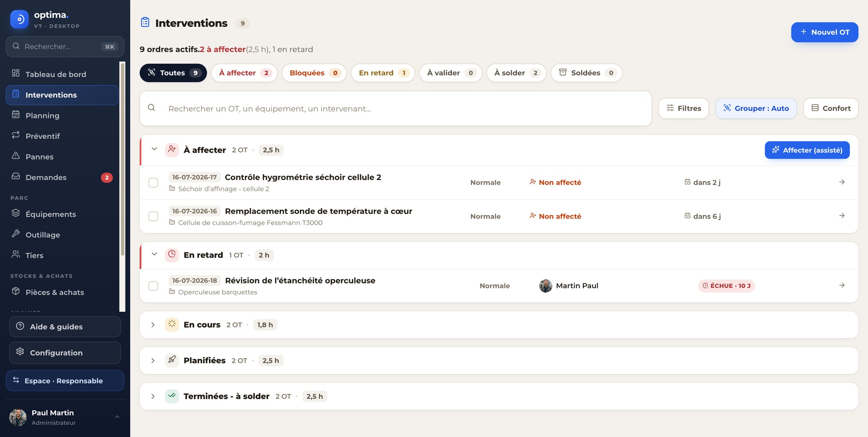This screenshot has width=868, height=437.
Task: Select checkbox for Révision de l'étanchéité operculeuse
Action: [x=153, y=286]
